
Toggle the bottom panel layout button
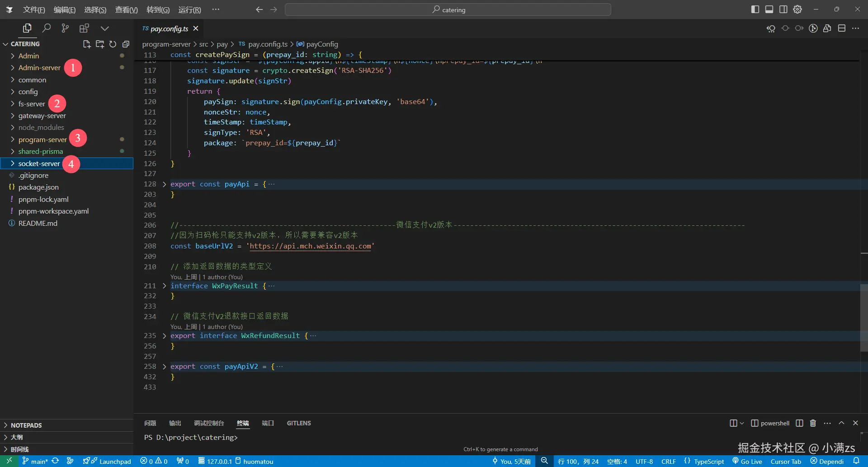tap(769, 10)
